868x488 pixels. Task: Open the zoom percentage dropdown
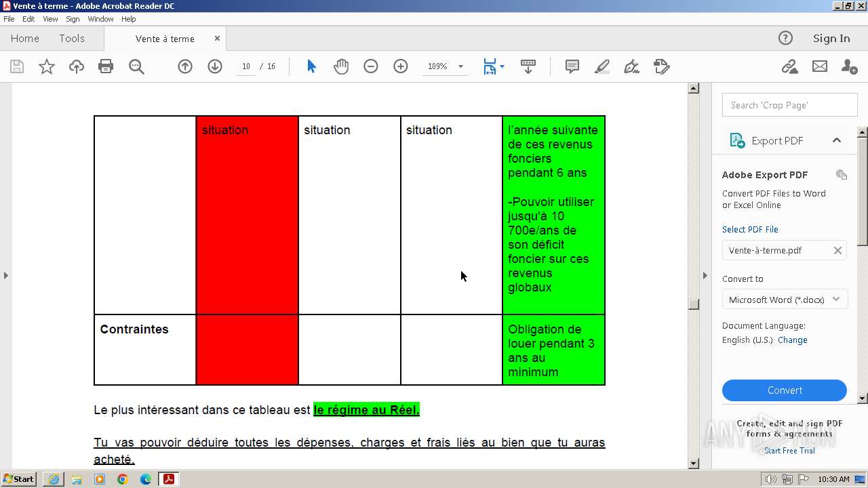tap(460, 66)
